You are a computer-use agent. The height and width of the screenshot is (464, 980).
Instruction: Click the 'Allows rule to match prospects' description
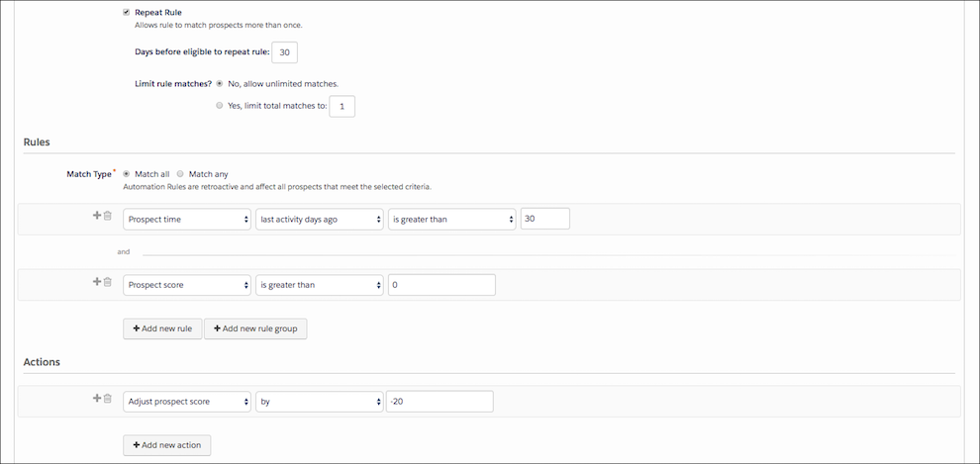click(x=219, y=26)
